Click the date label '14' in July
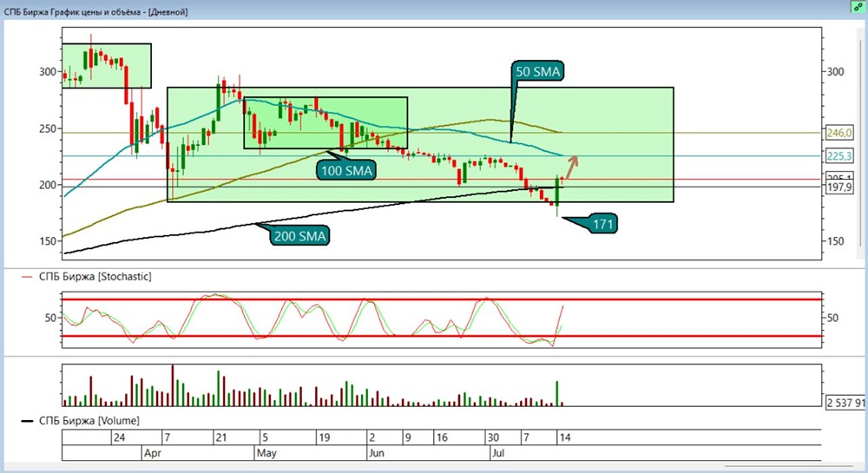868x473 pixels. coord(565,437)
